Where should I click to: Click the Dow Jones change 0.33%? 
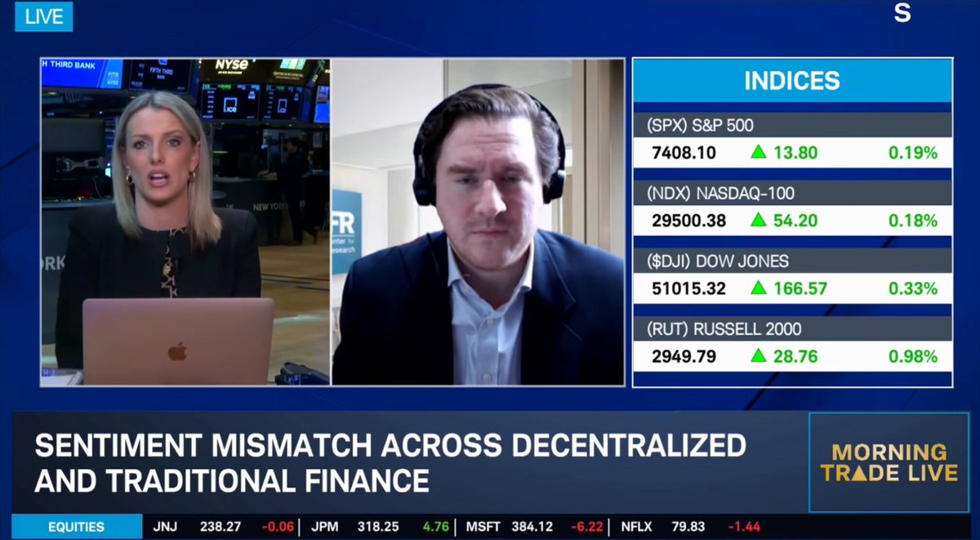(x=913, y=288)
